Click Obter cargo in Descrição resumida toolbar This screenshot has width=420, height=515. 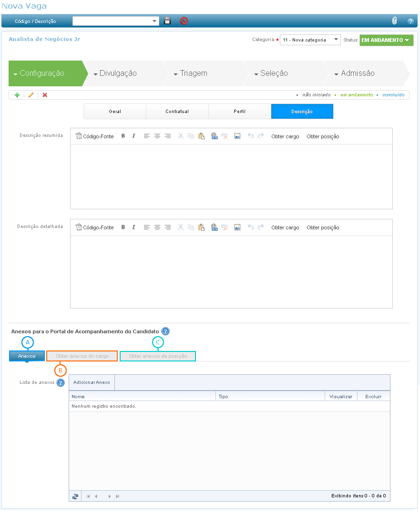(x=285, y=136)
